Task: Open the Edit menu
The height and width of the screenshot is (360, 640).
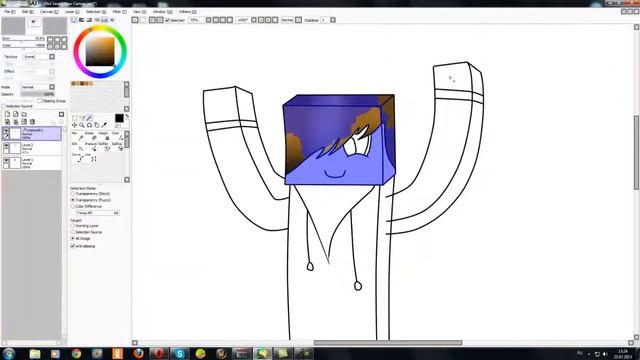Action: [28, 12]
